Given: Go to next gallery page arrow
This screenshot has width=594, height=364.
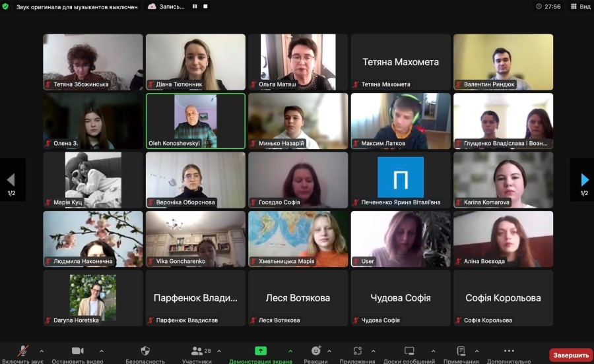Looking at the screenshot, I should (x=585, y=180).
